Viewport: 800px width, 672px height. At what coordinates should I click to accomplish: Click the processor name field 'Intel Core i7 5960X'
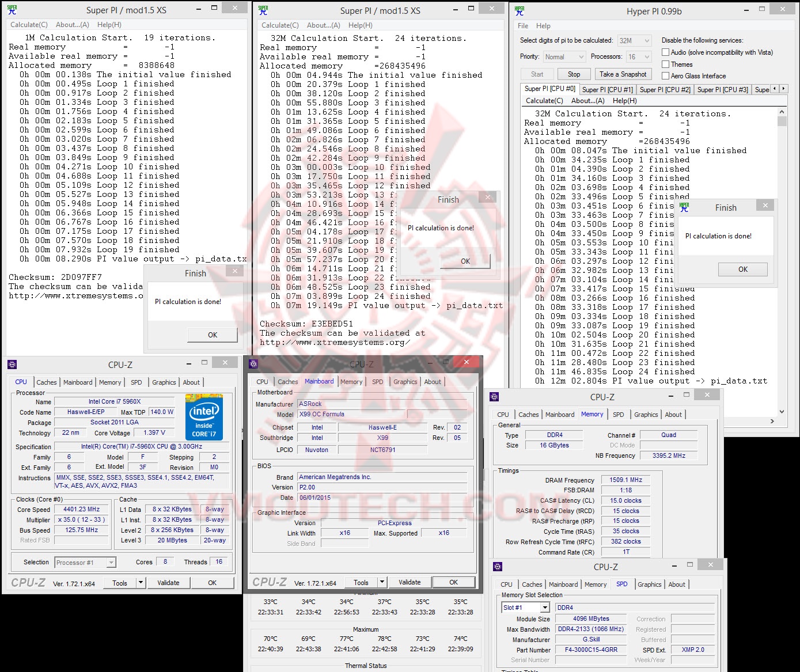pyautogui.click(x=115, y=401)
